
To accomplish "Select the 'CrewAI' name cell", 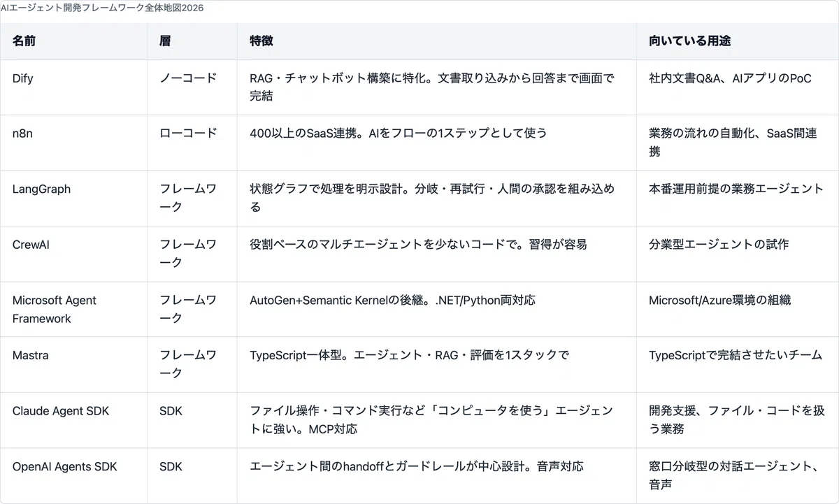I will (73, 254).
